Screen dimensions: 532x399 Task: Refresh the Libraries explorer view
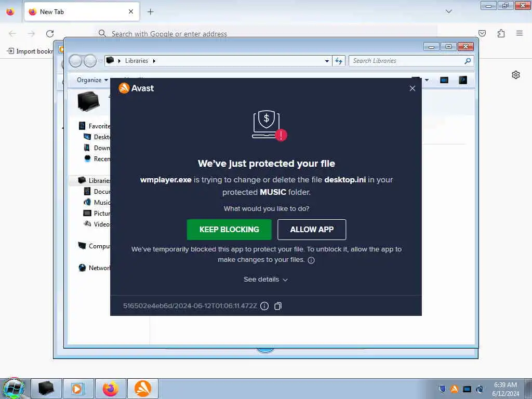pyautogui.click(x=339, y=61)
